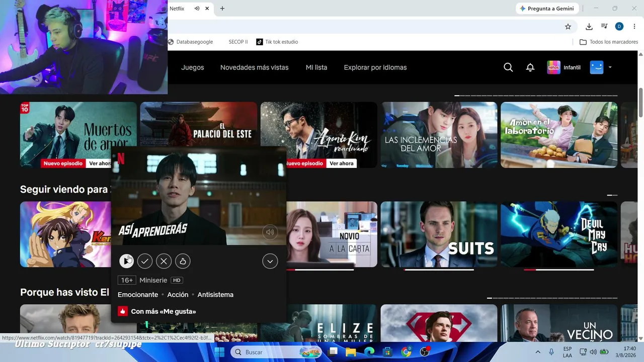
Task: Open the Novio a la carta thumbnail
Action: (x=332, y=234)
